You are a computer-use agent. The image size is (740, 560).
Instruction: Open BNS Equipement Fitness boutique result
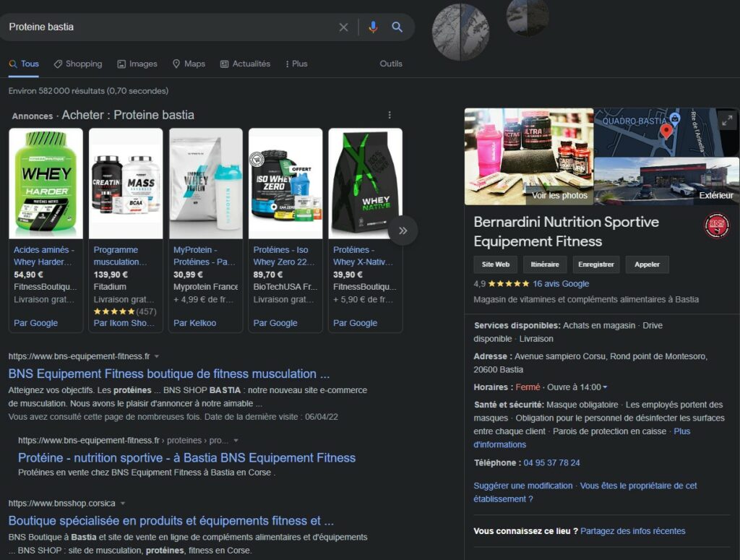[x=169, y=374]
